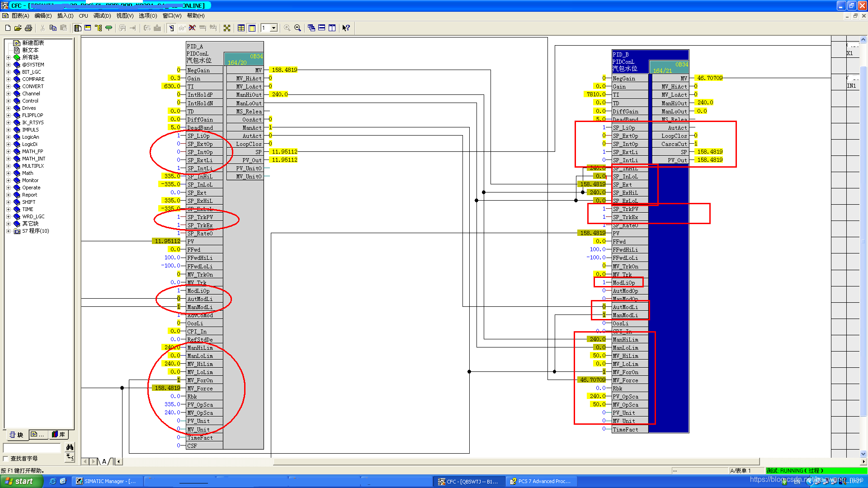Toggle test mode glasses toolbar button
The width and height of the screenshot is (868, 488).
point(182,28)
